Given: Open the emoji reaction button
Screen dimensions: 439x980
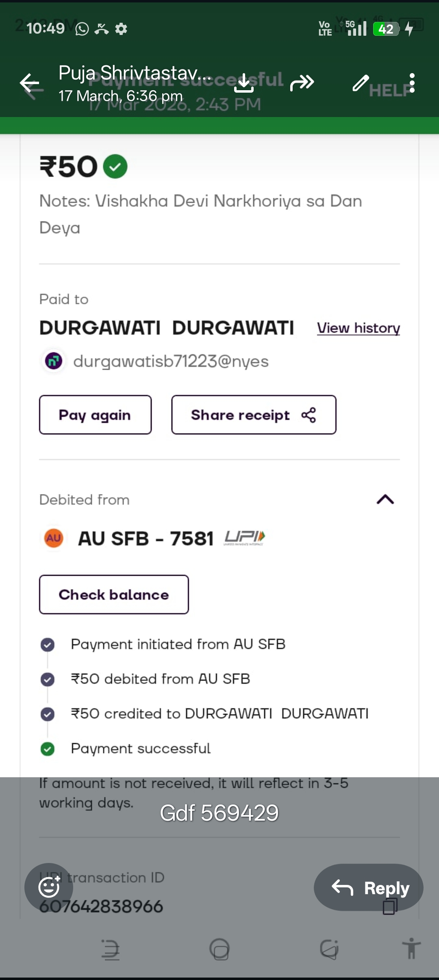Looking at the screenshot, I should tap(49, 887).
